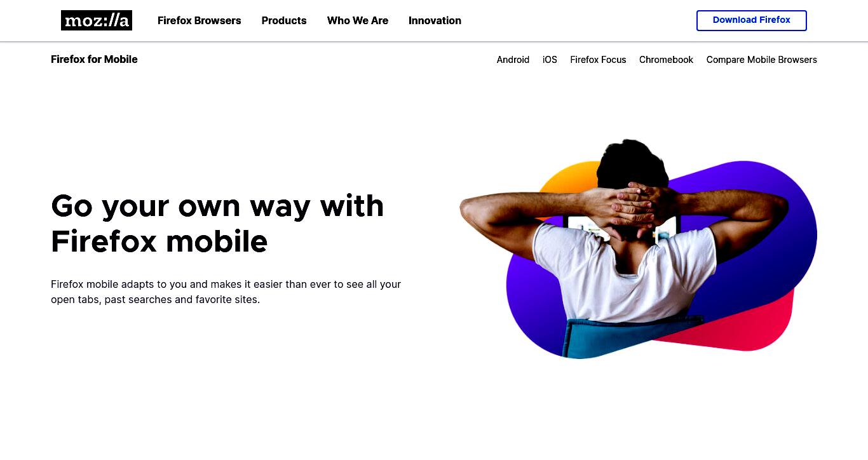Select the iOS link

[x=550, y=60]
